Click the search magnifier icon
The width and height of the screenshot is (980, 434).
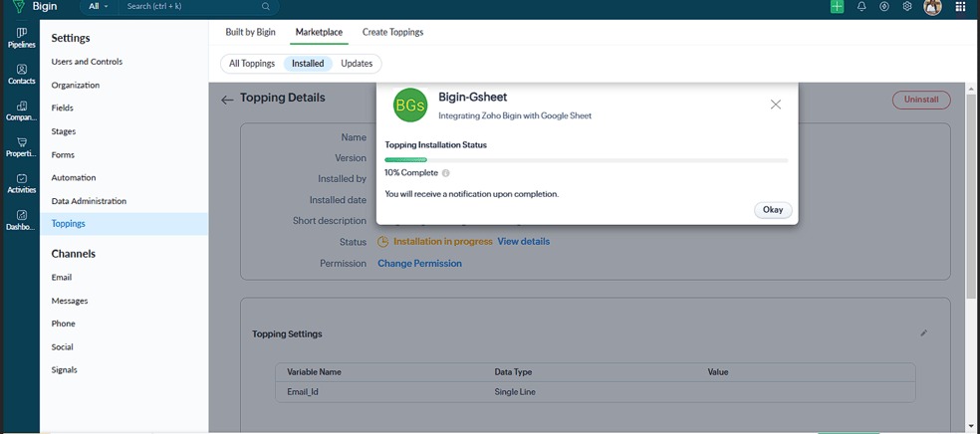click(266, 6)
